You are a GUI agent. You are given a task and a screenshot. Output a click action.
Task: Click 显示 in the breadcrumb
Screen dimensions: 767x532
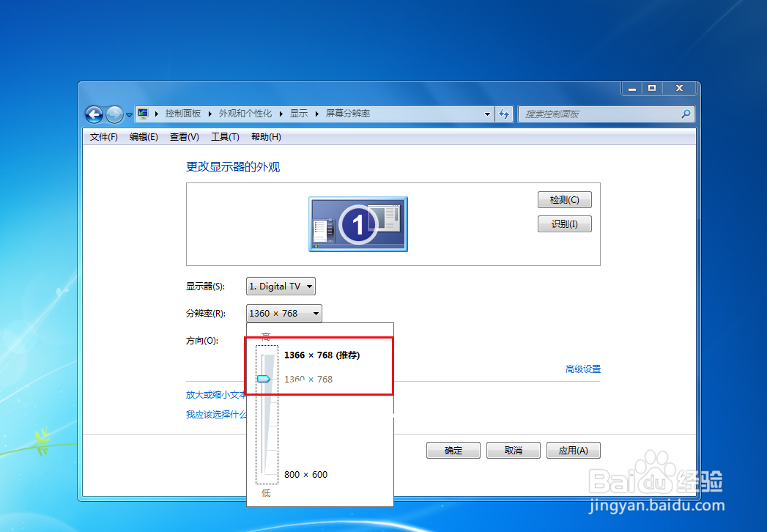pyautogui.click(x=299, y=114)
